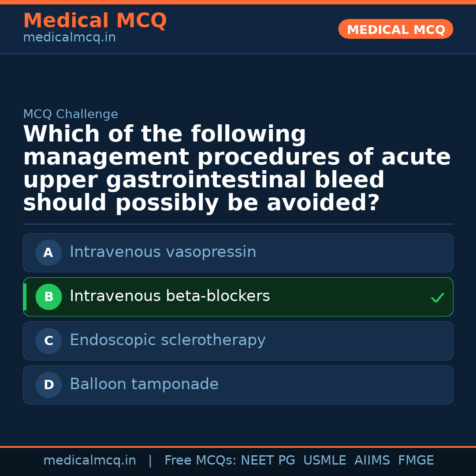The height and width of the screenshot is (476, 476).
Task: Click the green B circle icon
Action: tap(48, 297)
